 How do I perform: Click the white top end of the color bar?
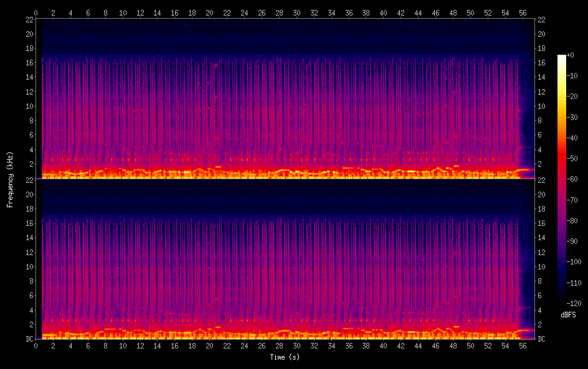point(562,57)
